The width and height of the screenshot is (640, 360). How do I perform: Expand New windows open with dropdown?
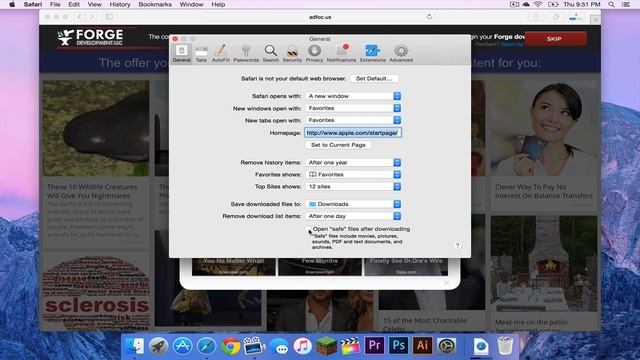click(353, 108)
